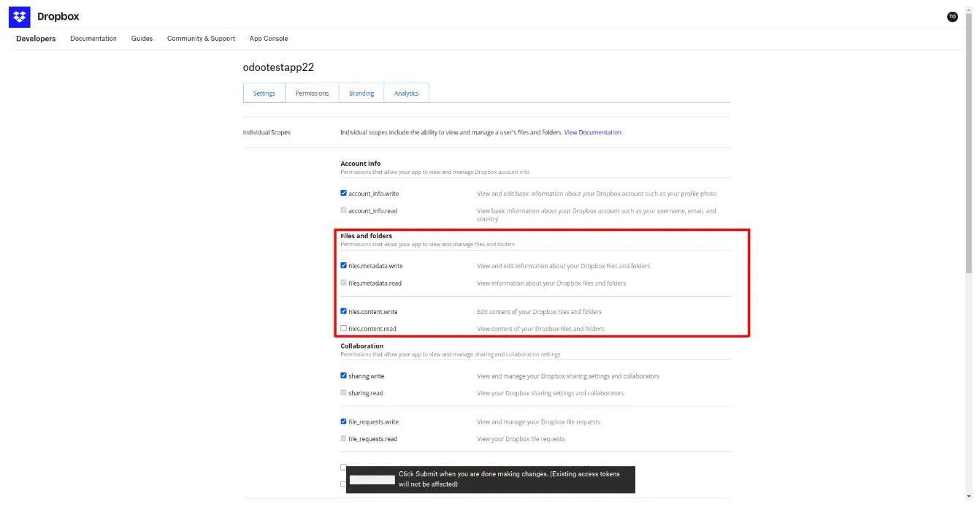This screenshot has width=980, height=507.
Task: Disable the files.content.write scope
Action: point(343,310)
